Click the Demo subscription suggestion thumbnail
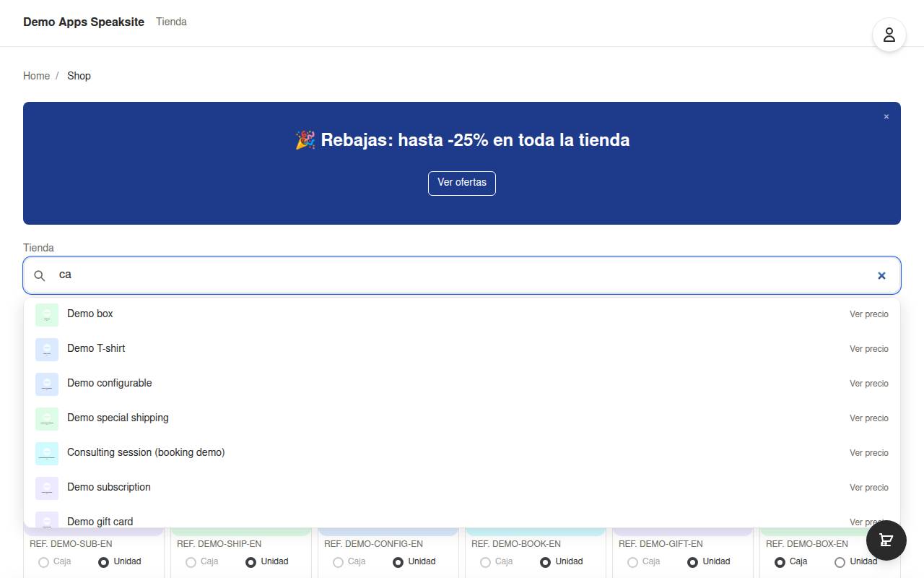Viewport: 924px width, 578px height. (47, 488)
